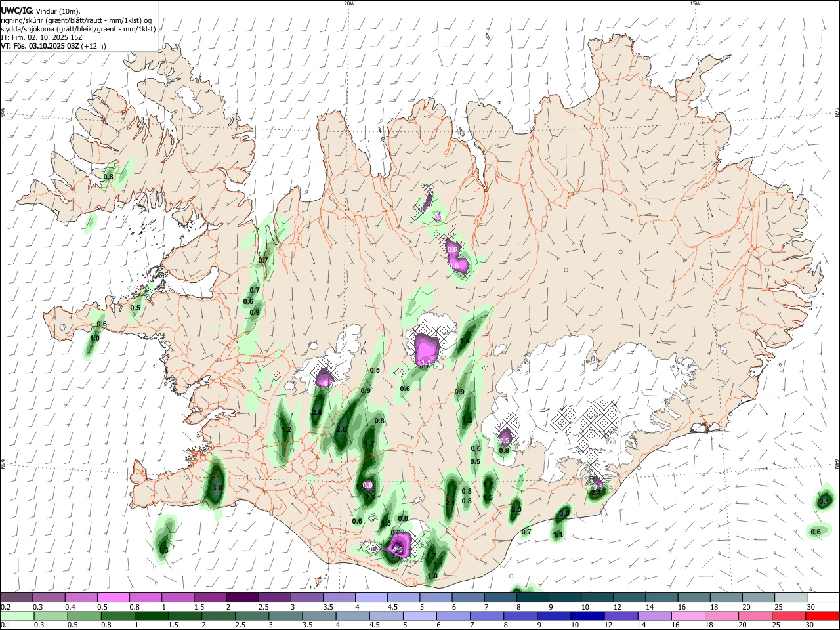
Task: Click the '1.2' rain value in the southwest
Action: (x=286, y=430)
